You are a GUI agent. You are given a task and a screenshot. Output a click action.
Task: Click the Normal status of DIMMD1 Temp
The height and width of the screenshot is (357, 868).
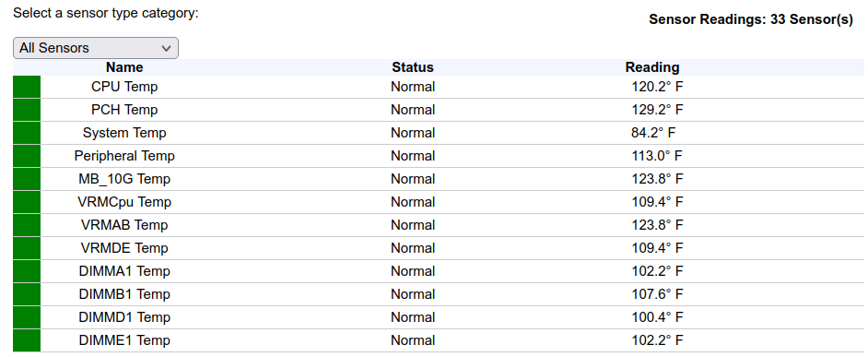pos(413,317)
